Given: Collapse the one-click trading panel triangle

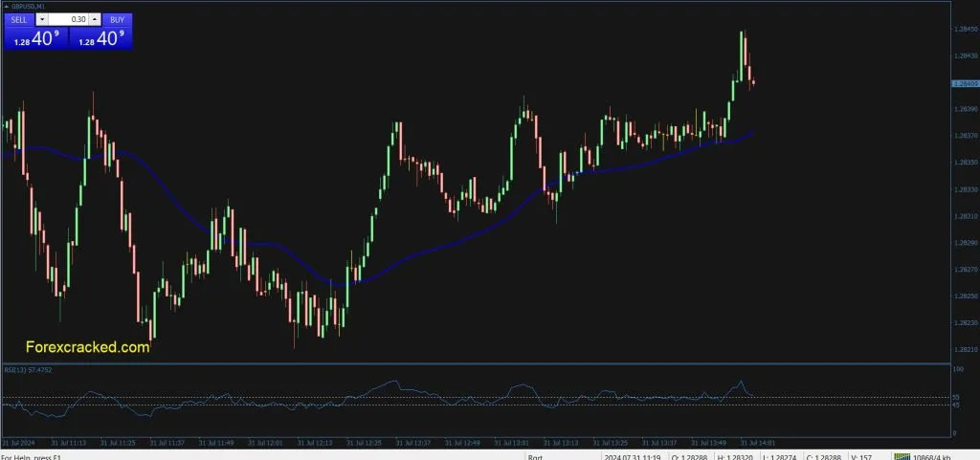Looking at the screenshot, I should (7, 7).
